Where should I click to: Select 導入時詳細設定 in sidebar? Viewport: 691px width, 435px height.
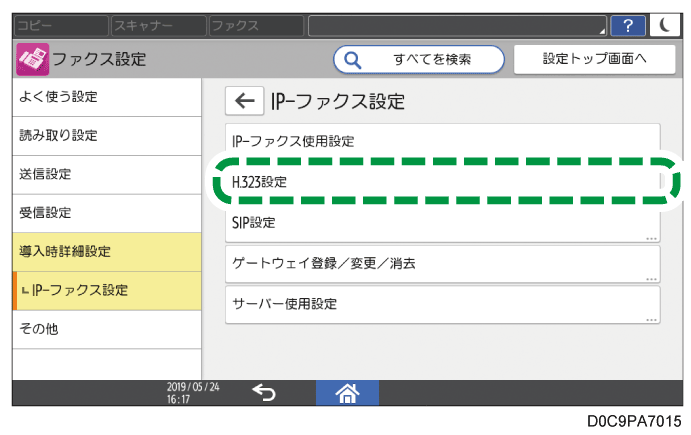tap(107, 252)
